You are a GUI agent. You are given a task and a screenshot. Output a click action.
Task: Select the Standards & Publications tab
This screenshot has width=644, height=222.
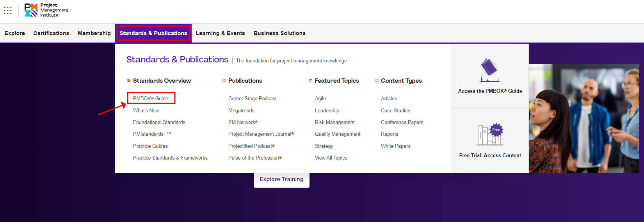(x=153, y=33)
